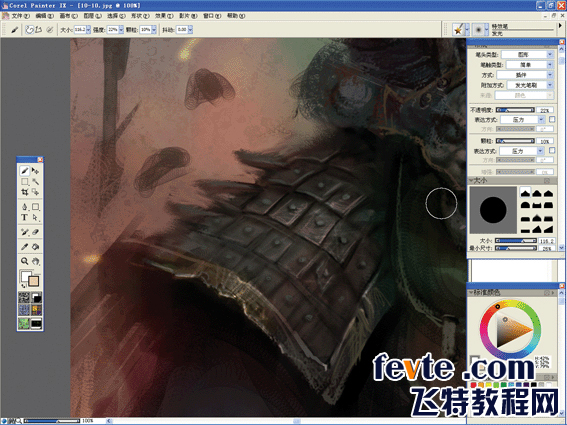Choose freehand strokes in property bar
The height and width of the screenshot is (425, 567).
click(x=30, y=30)
